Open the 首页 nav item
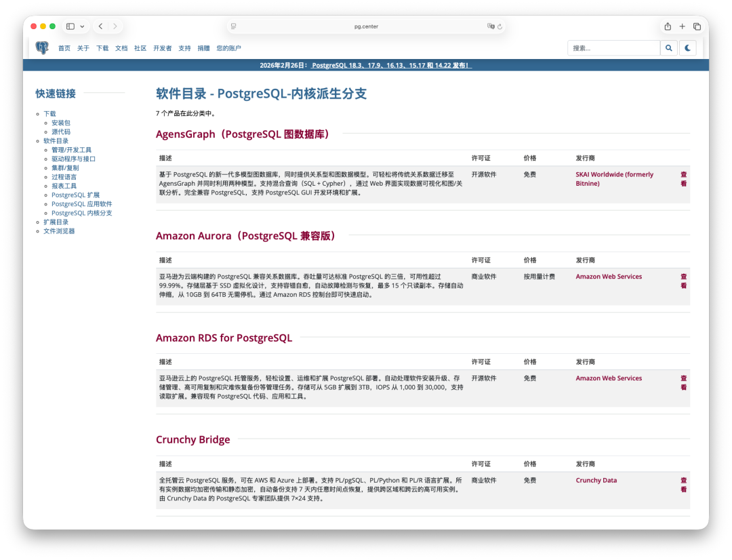 pos(64,48)
